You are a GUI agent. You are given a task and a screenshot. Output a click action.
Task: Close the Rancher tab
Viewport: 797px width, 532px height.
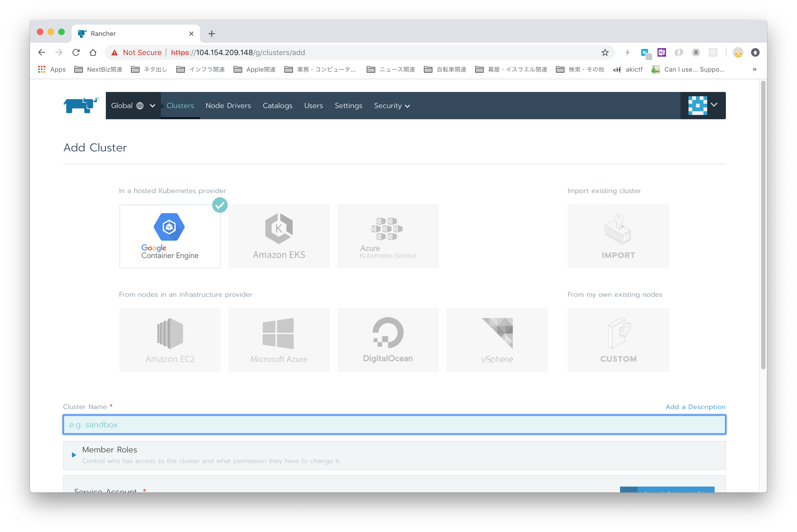tap(191, 34)
